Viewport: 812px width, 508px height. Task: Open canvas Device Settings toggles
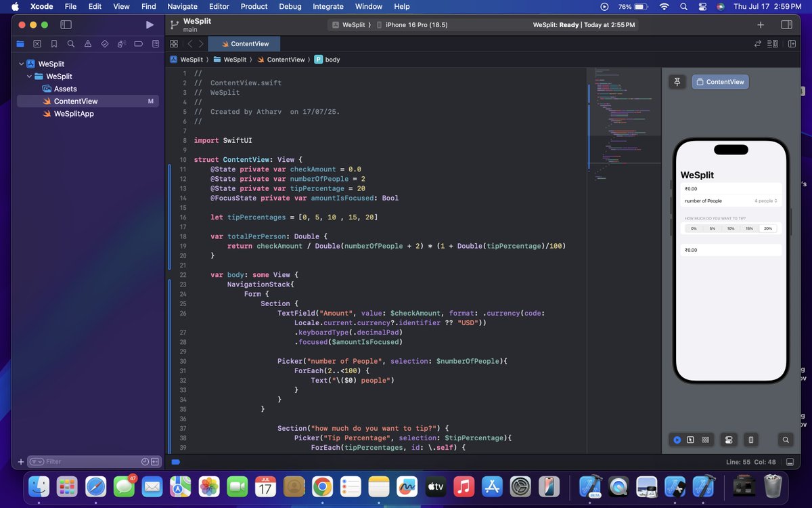(x=729, y=440)
